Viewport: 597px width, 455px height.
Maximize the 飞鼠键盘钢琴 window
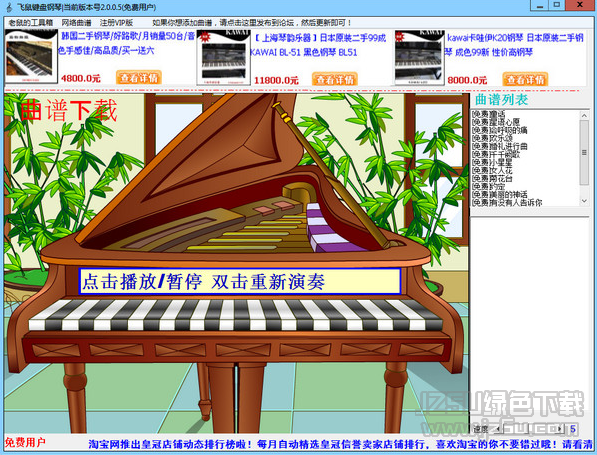557,5
